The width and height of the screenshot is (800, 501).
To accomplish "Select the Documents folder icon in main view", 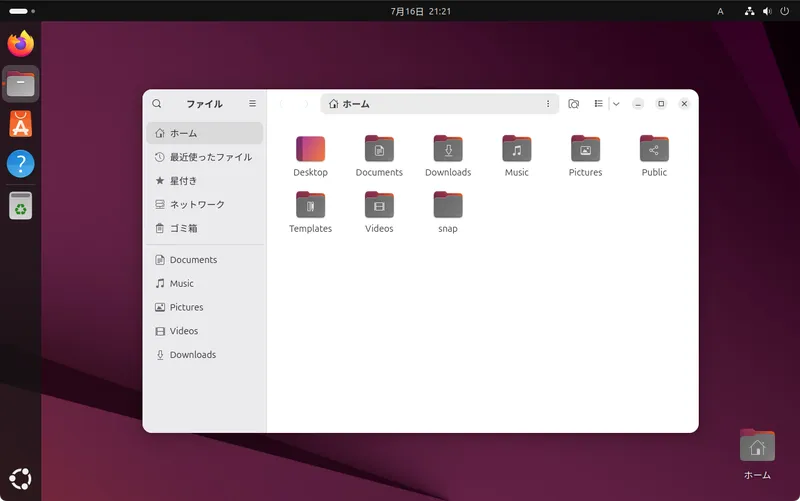I will coord(379,149).
